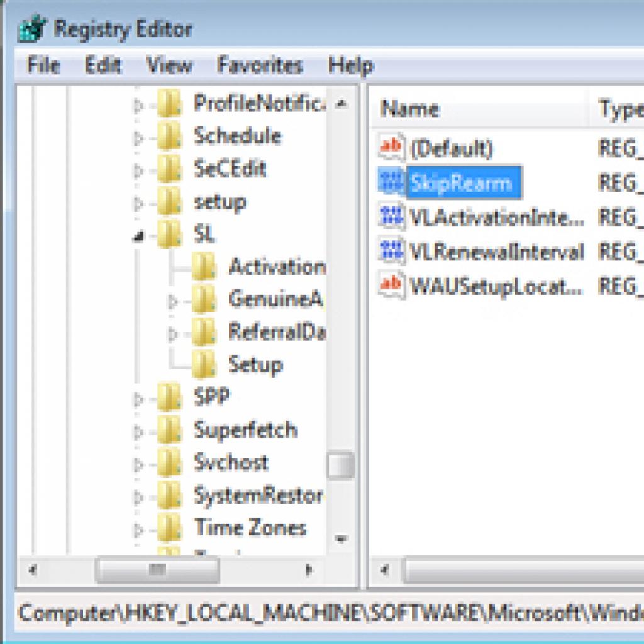
Task: Open the Edit menu
Action: 103,65
